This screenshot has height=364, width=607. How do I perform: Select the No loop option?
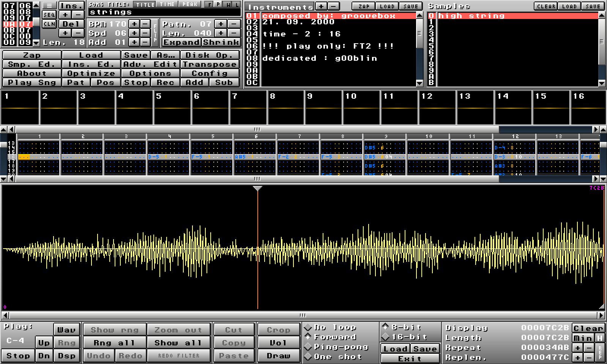(308, 327)
